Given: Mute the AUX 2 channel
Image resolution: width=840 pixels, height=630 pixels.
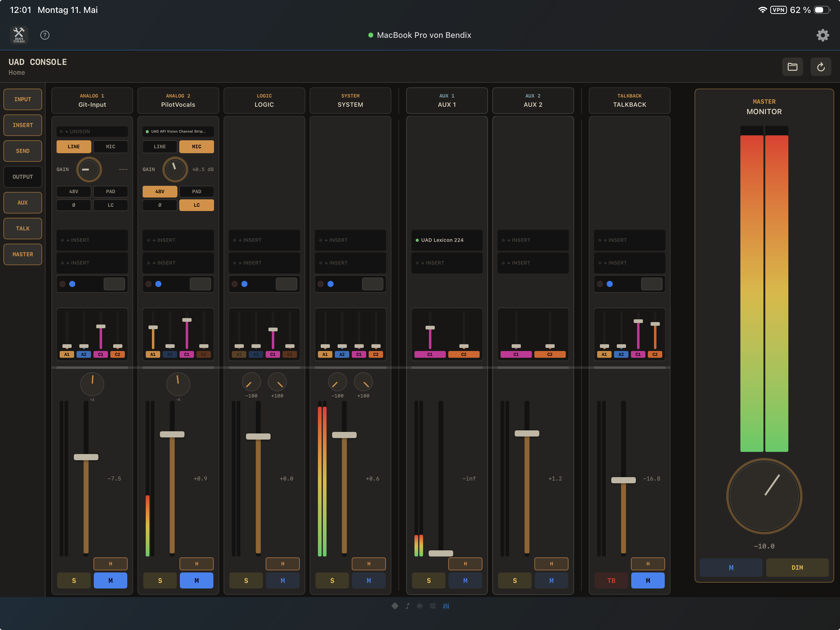Looking at the screenshot, I should pos(551,580).
